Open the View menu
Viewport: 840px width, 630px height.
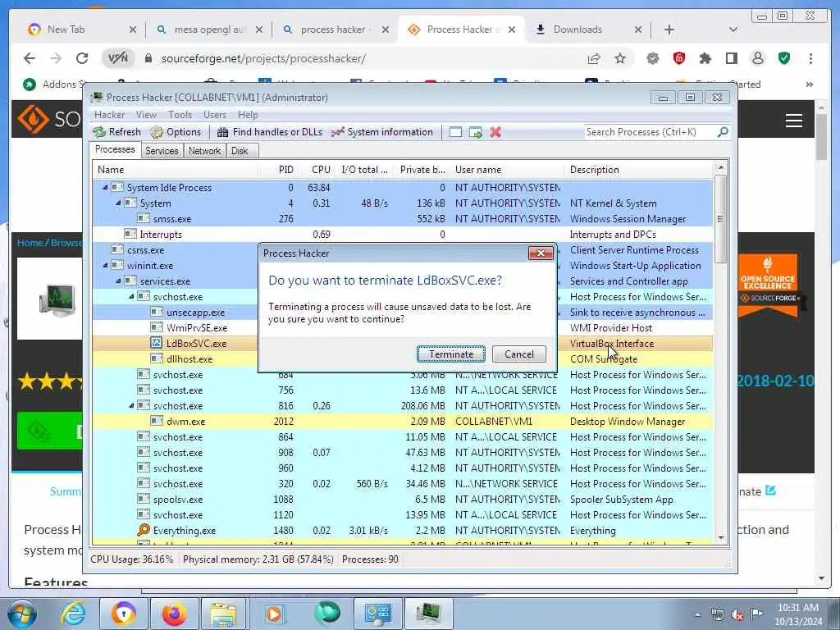pos(146,115)
